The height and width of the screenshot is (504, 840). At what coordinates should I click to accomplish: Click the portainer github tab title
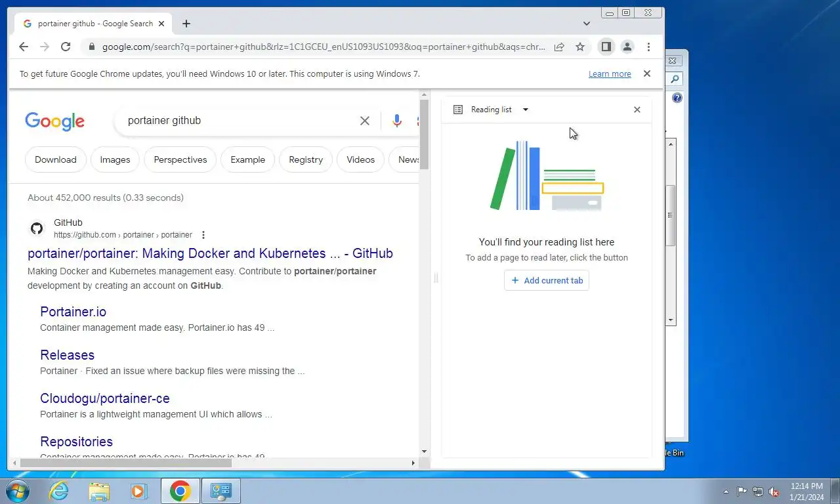tap(95, 24)
